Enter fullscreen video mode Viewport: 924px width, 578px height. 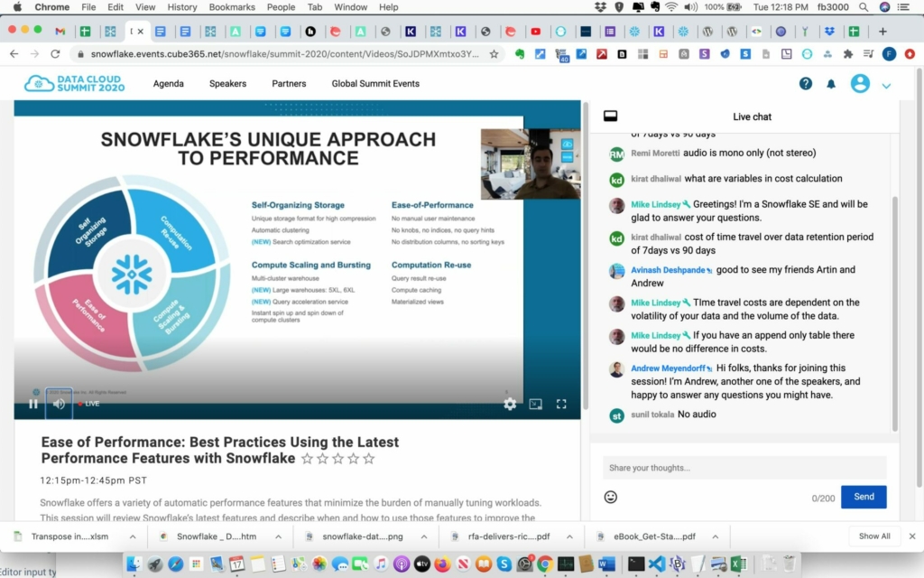561,404
